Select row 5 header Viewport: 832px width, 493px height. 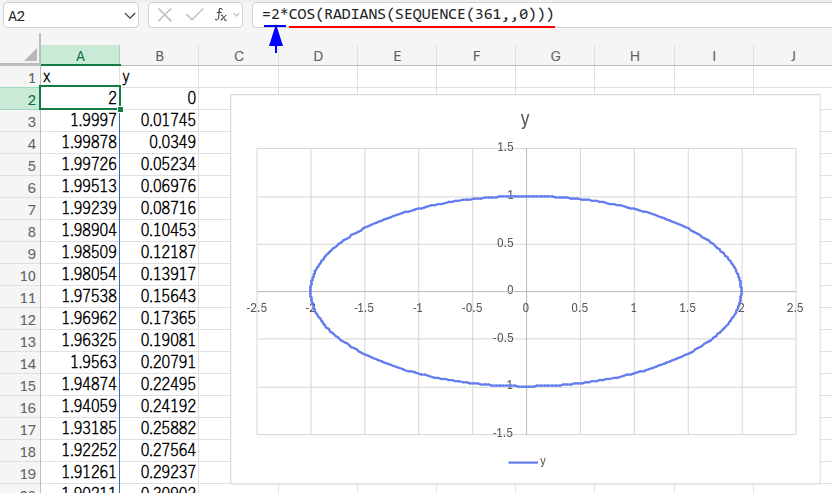[x=20, y=166]
